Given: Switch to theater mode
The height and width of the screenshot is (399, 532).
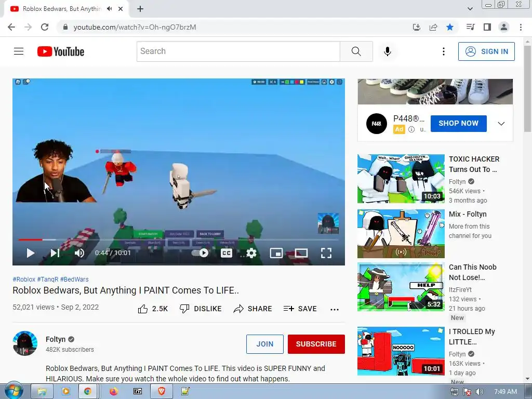Looking at the screenshot, I should [x=301, y=253].
